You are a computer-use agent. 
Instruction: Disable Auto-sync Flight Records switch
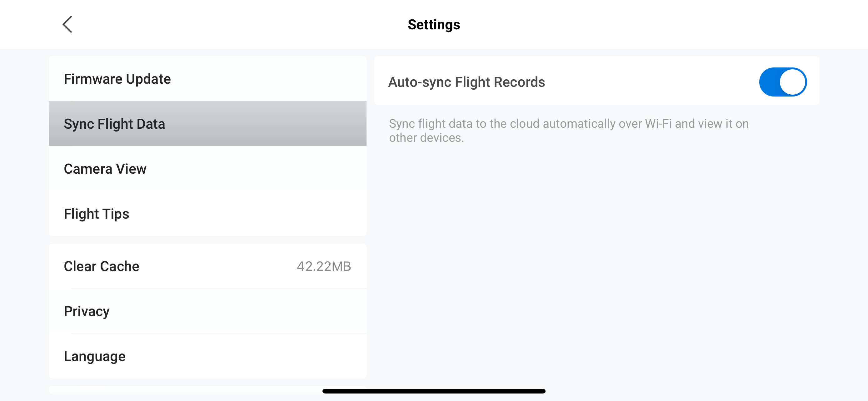click(x=782, y=82)
